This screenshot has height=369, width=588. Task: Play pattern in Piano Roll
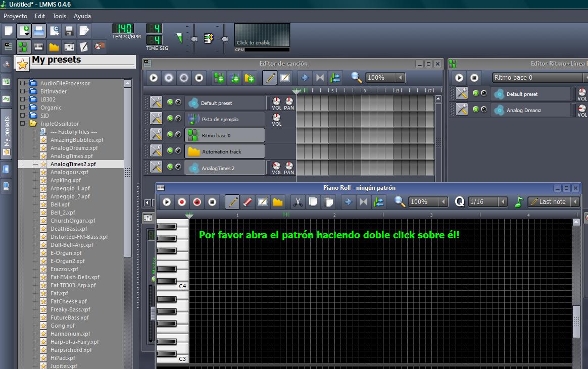click(167, 202)
